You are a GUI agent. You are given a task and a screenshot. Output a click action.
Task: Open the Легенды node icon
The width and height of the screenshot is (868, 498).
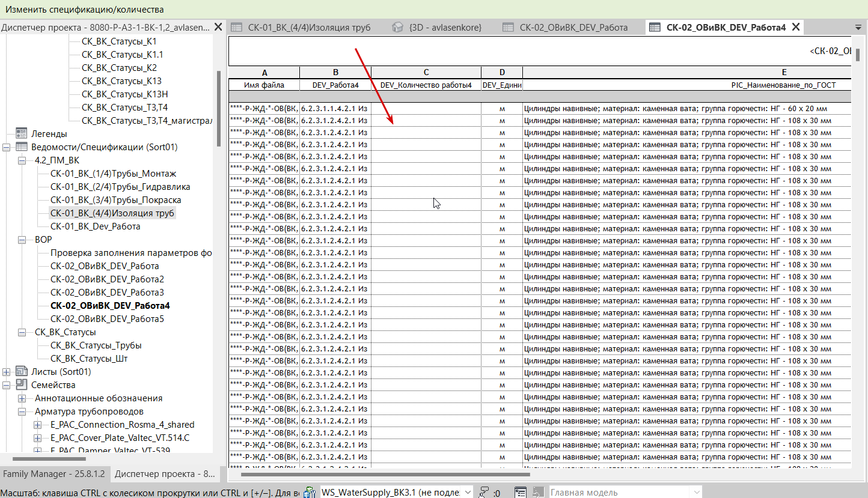tap(22, 133)
